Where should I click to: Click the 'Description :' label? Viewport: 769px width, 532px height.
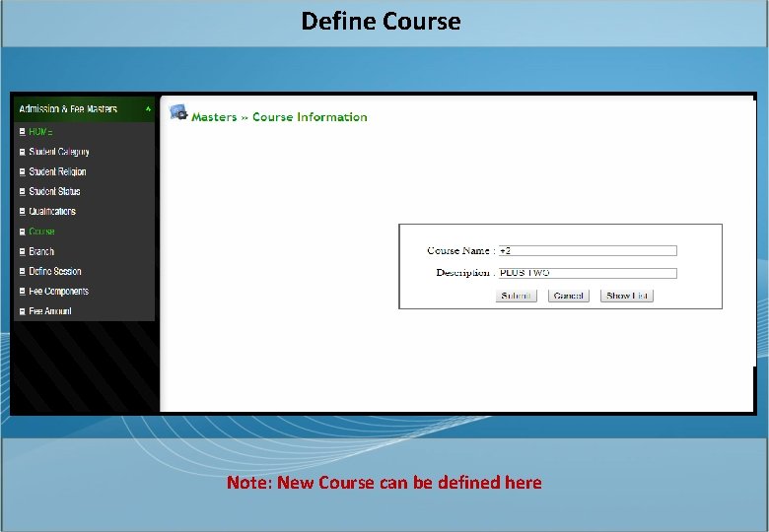(465, 273)
